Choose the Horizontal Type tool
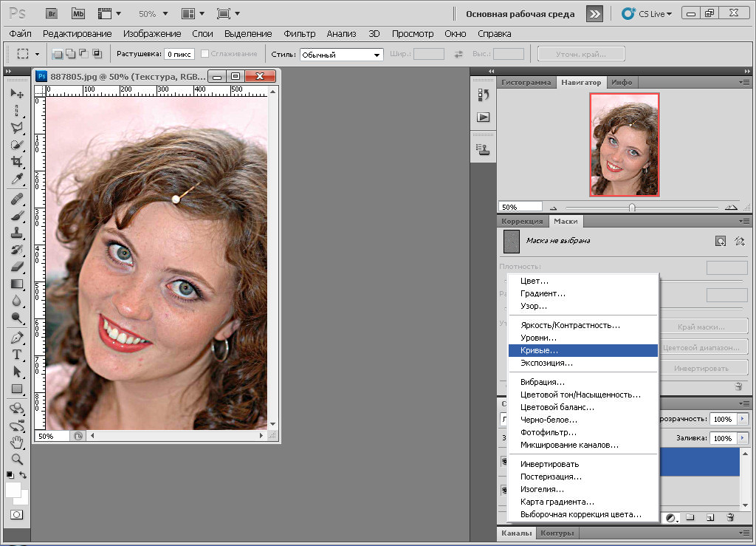The height and width of the screenshot is (546, 756). point(16,355)
